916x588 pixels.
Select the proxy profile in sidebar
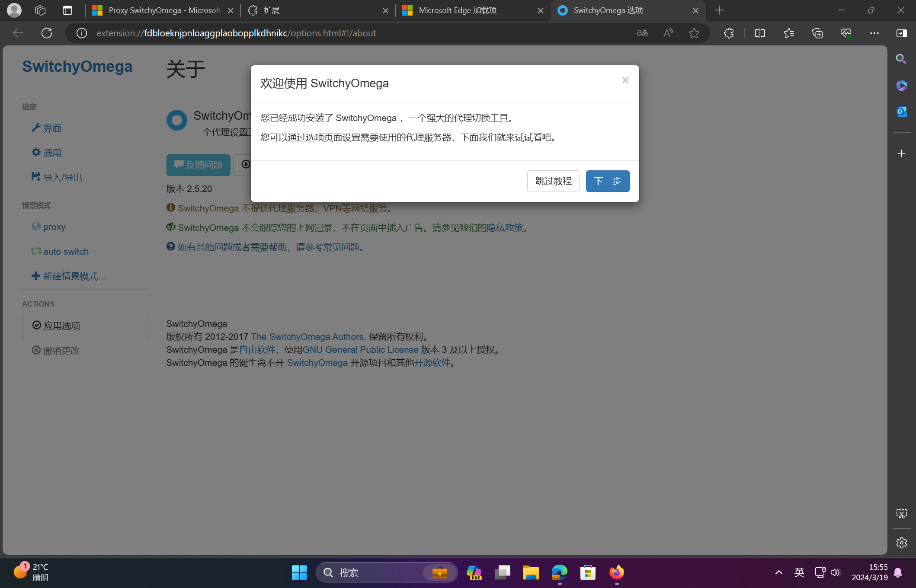coord(54,227)
